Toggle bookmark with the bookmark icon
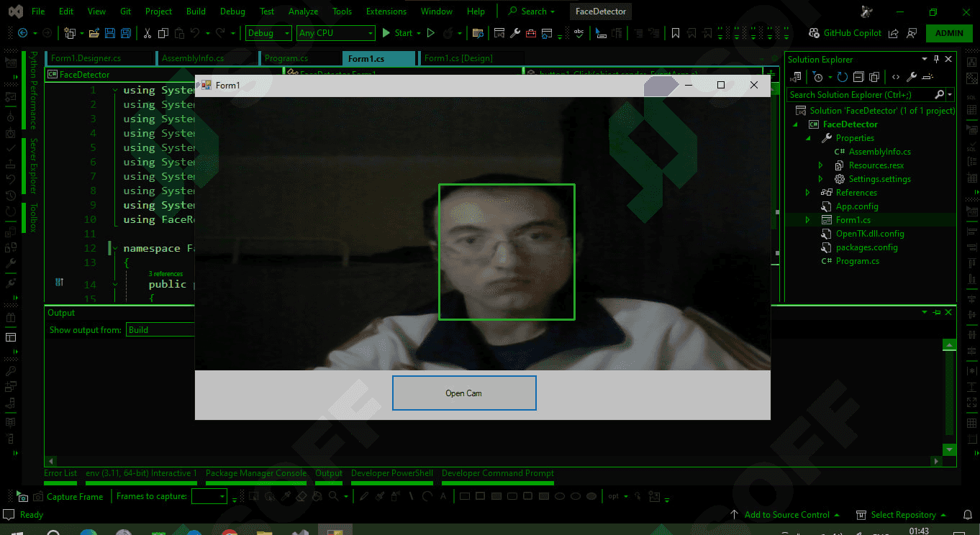The image size is (980, 535). 676,33
